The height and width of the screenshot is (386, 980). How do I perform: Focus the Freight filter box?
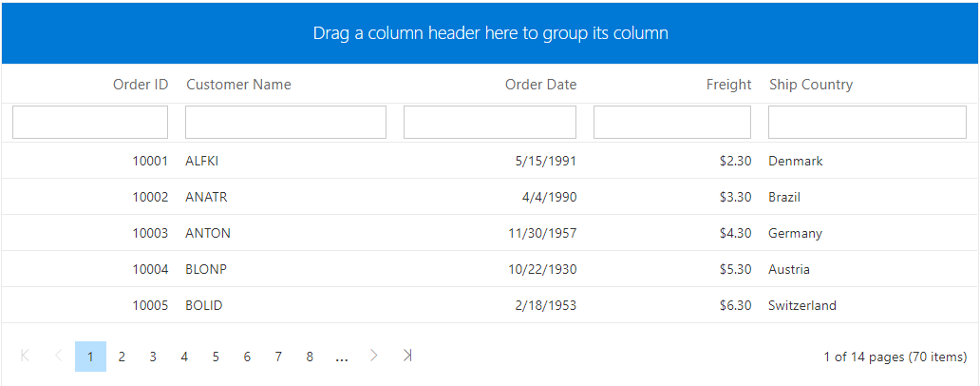coord(672,122)
